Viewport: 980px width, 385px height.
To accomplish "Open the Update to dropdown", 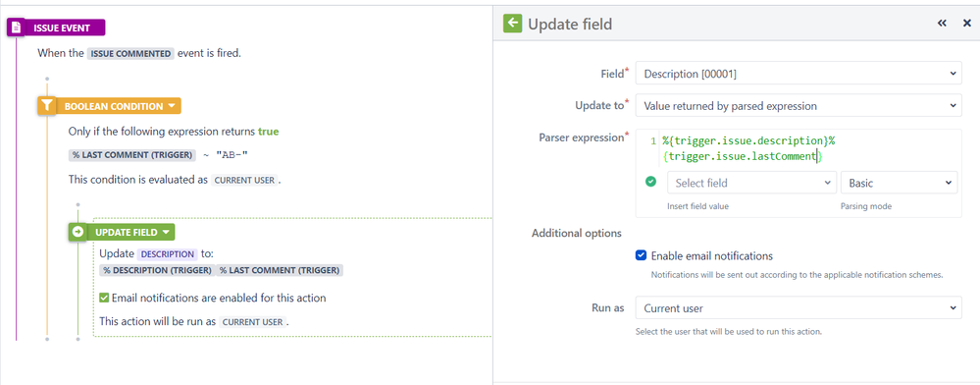I will 799,106.
